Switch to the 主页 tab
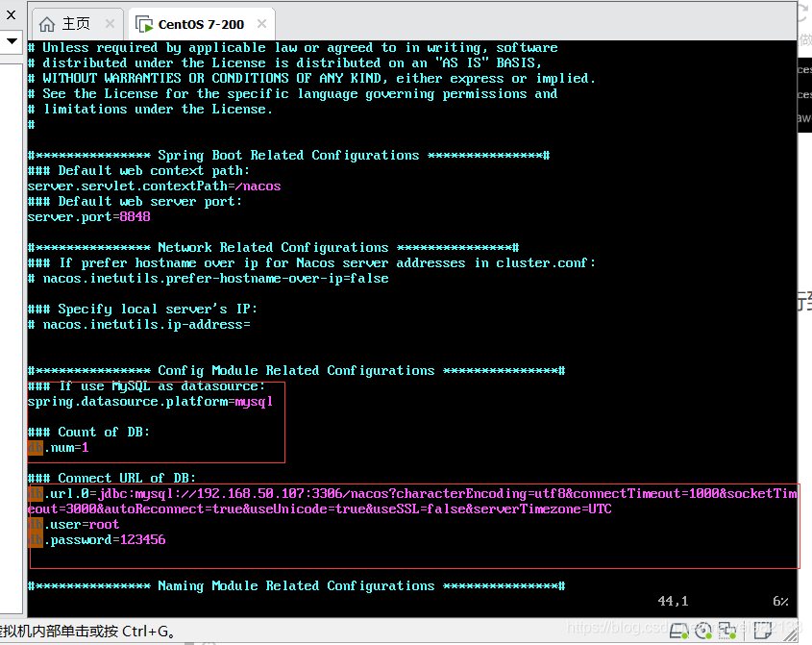The width and height of the screenshot is (812, 645). (x=78, y=24)
